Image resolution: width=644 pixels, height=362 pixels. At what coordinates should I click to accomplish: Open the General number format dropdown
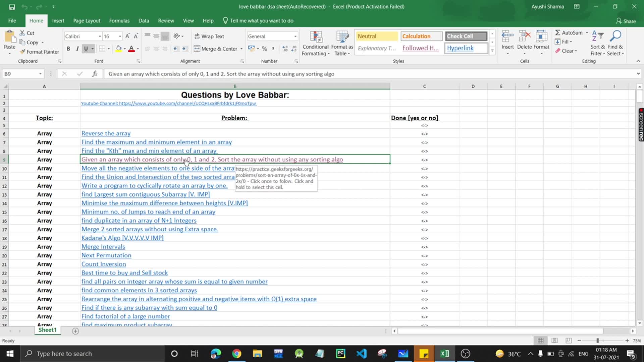click(295, 36)
